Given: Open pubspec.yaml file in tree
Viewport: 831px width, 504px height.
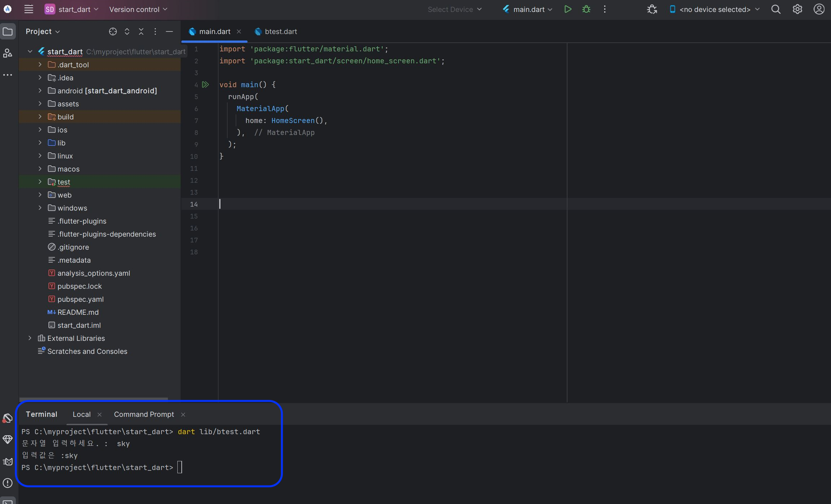Looking at the screenshot, I should coord(80,299).
